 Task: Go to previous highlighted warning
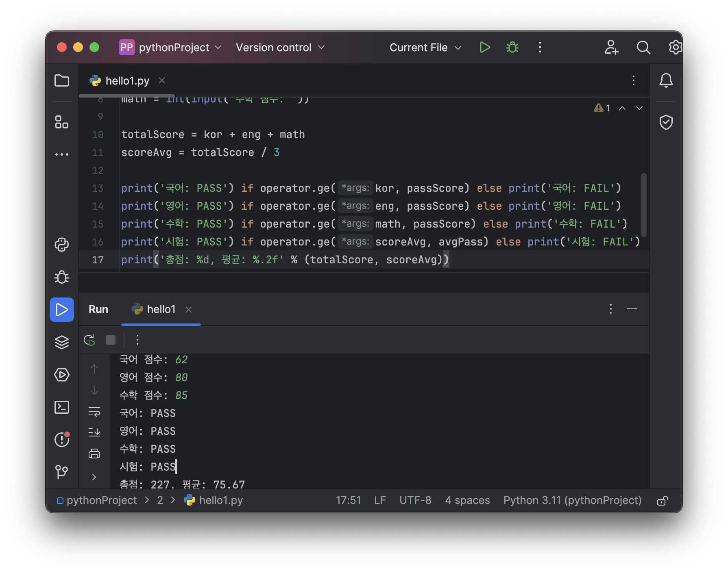(x=622, y=108)
